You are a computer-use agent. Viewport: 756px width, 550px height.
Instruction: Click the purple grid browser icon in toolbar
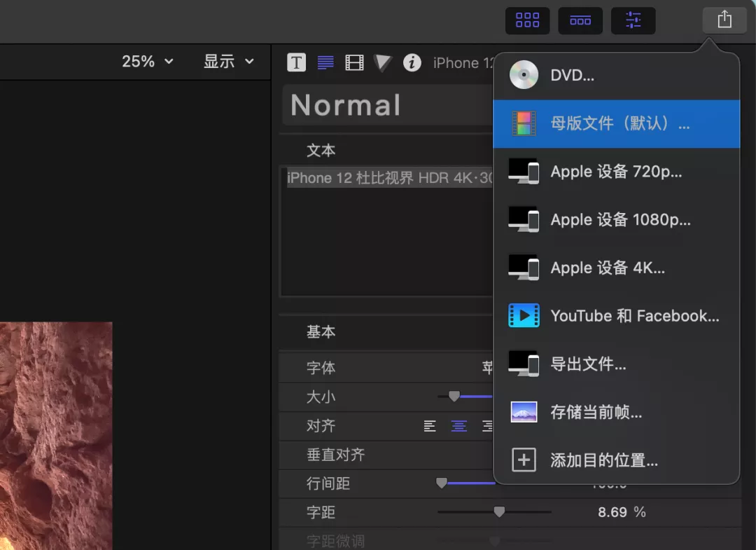[x=527, y=20]
